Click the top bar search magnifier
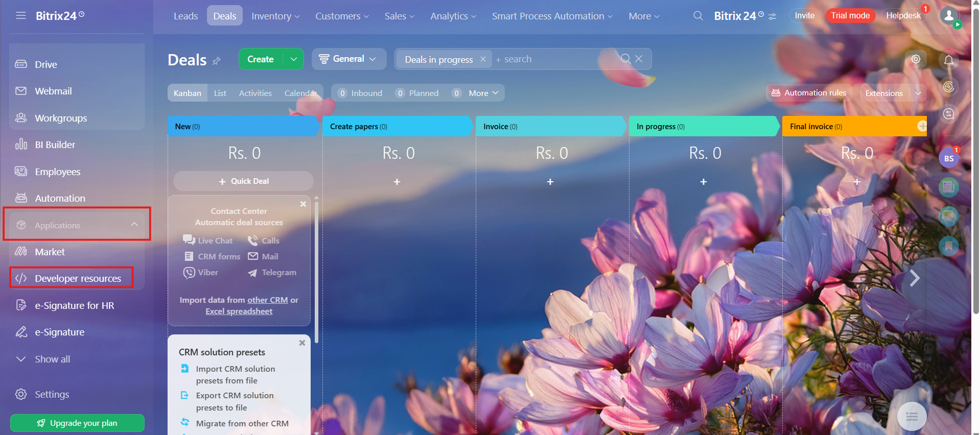 [698, 16]
